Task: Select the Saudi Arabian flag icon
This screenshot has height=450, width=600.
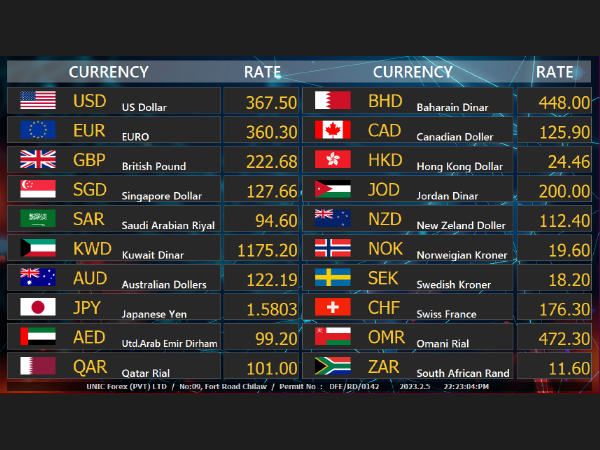Action: coord(38,218)
